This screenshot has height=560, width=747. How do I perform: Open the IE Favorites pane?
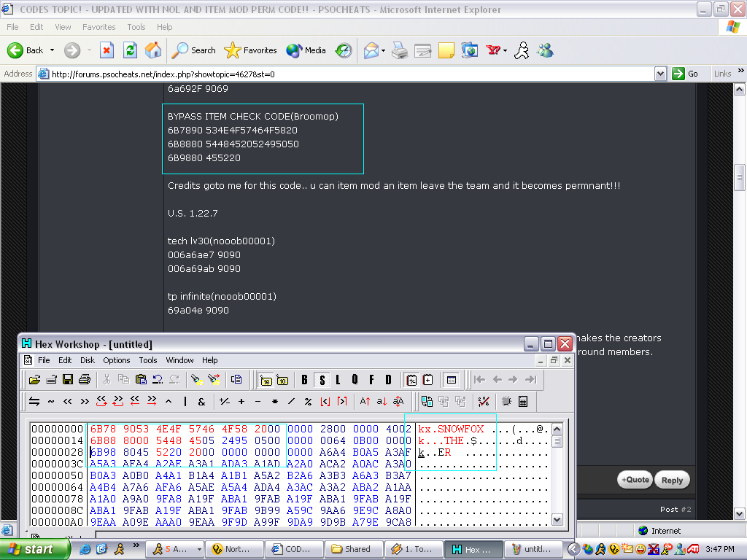click(x=250, y=50)
